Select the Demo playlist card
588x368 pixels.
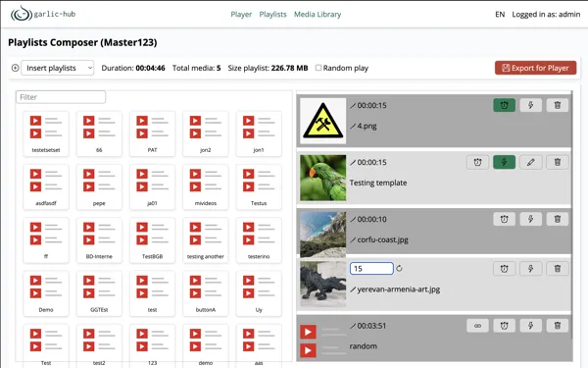pos(46,293)
